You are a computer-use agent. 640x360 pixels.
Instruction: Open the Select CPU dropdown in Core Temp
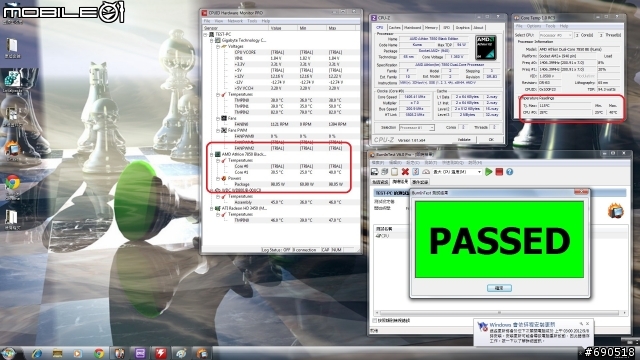(556, 36)
